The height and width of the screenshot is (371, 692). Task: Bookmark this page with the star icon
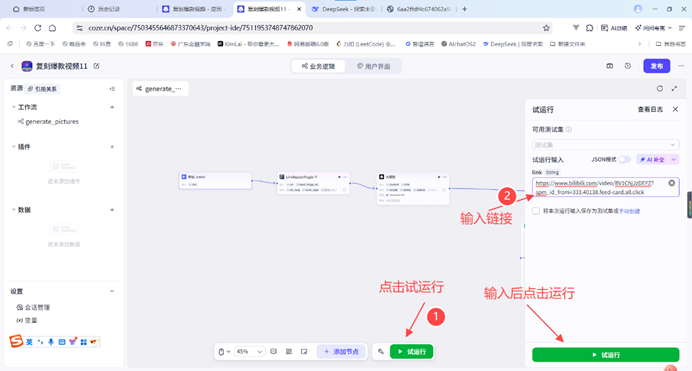tap(546, 28)
